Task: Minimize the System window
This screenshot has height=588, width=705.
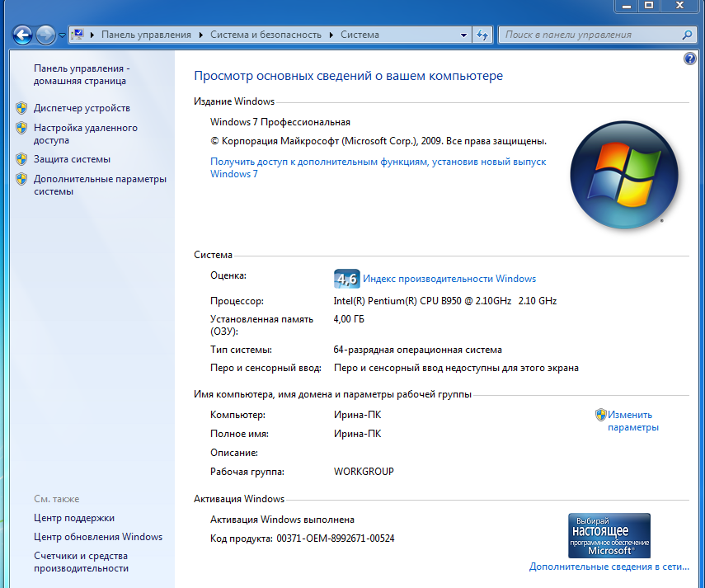Action: pyautogui.click(x=627, y=6)
